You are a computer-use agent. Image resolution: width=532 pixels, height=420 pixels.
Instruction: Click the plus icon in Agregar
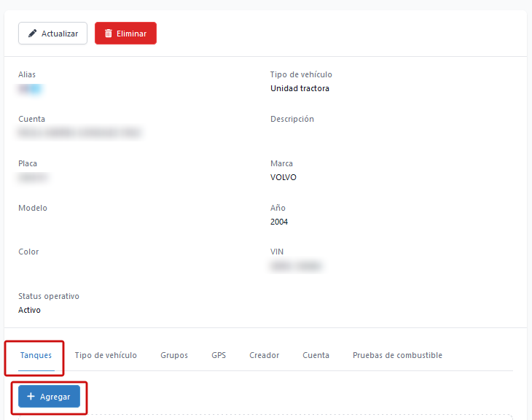(31, 397)
